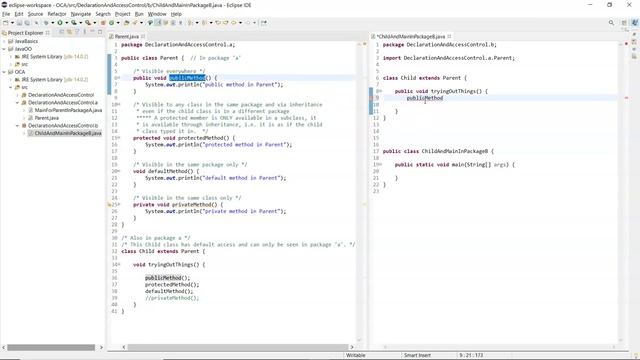
Task: Open the Run menu
Action: point(139,14)
